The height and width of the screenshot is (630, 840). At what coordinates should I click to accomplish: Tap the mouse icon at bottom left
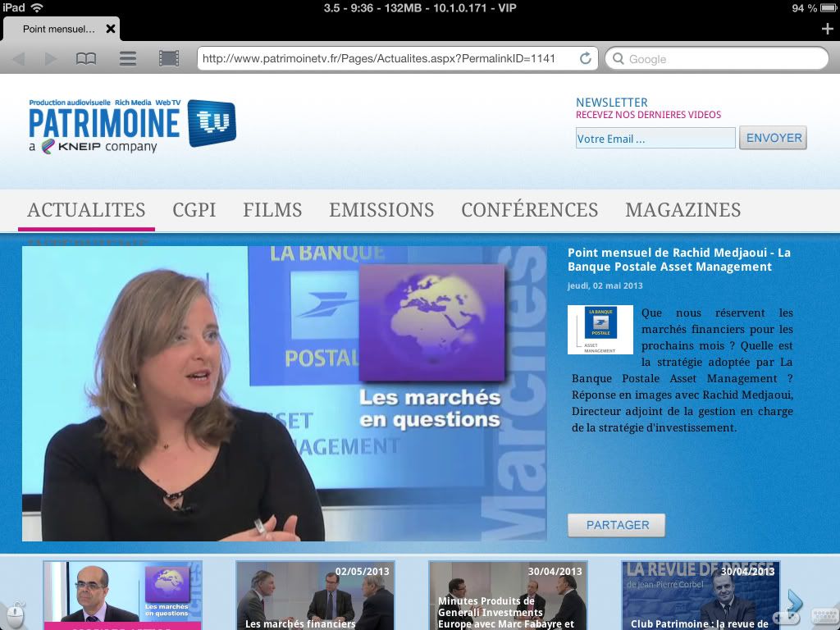click(x=16, y=615)
